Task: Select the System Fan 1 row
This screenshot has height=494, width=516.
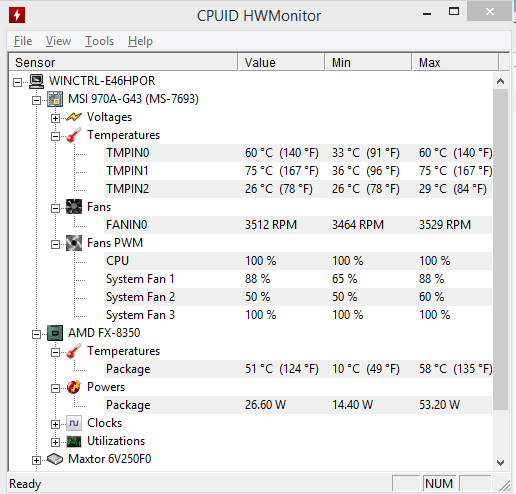Action: pyautogui.click(x=298, y=279)
